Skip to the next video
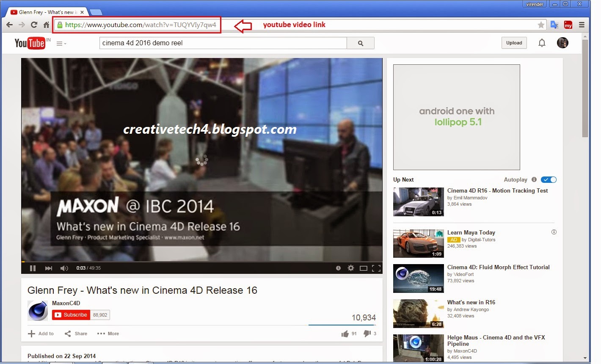The height and width of the screenshot is (364, 601). click(49, 268)
